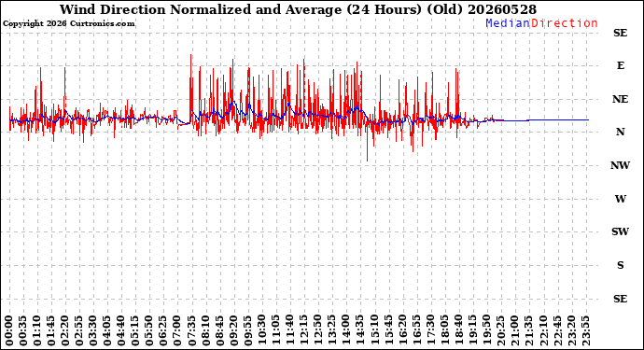Click the 05:15 time label

[x=135, y=330]
